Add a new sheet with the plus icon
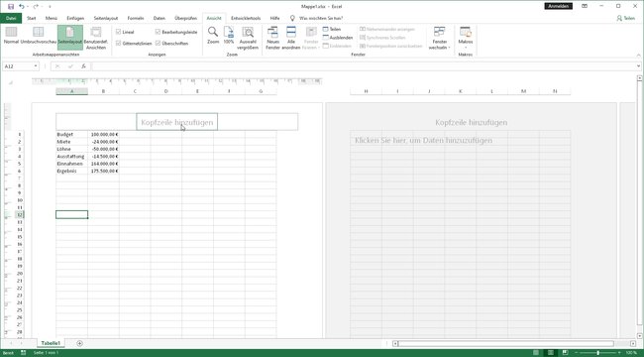This screenshot has width=644, height=357. point(79,343)
